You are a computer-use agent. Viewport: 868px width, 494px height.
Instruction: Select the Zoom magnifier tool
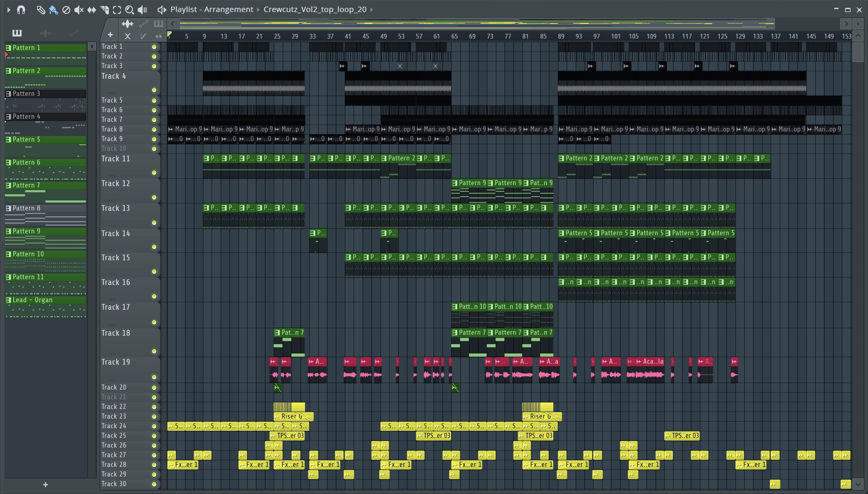point(129,10)
